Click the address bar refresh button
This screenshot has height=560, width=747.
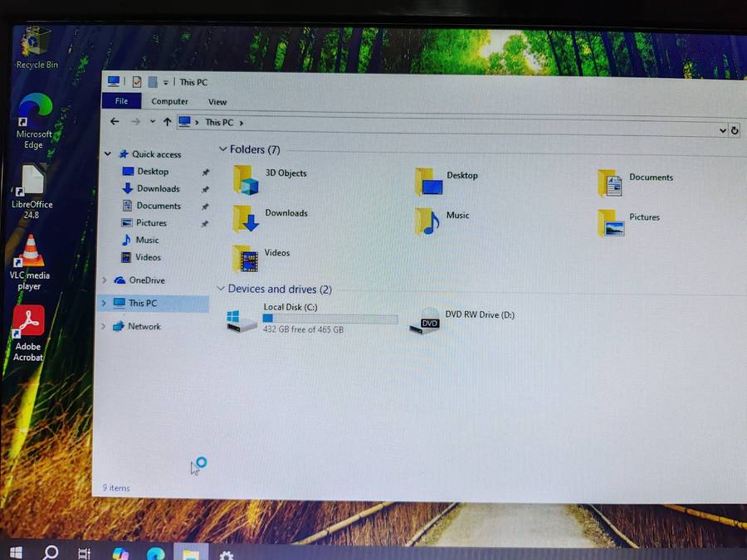pyautogui.click(x=735, y=130)
